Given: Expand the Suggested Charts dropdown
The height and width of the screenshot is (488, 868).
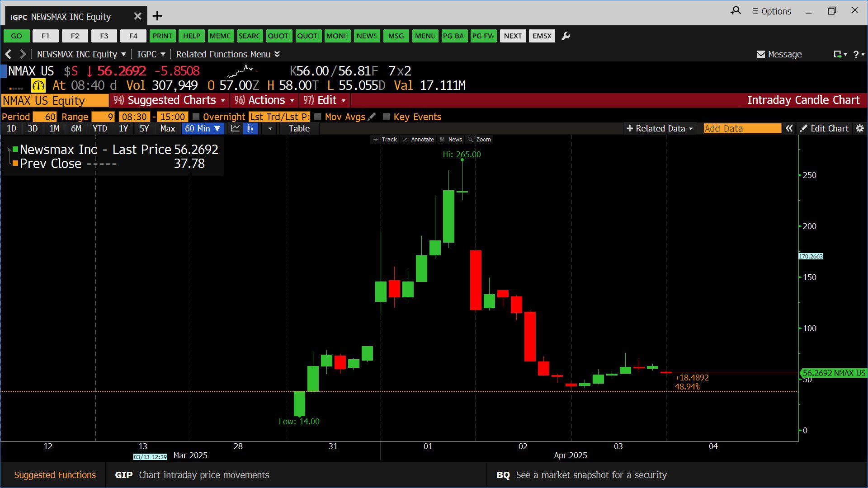Looking at the screenshot, I should tap(171, 100).
